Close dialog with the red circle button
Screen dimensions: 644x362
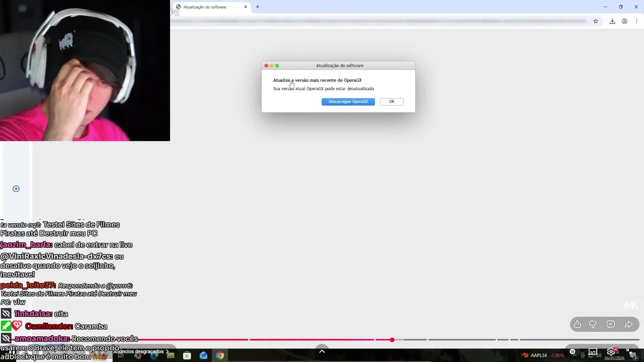click(x=266, y=66)
